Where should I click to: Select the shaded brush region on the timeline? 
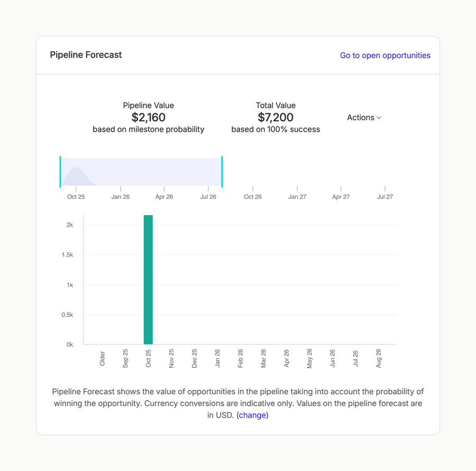140,171
